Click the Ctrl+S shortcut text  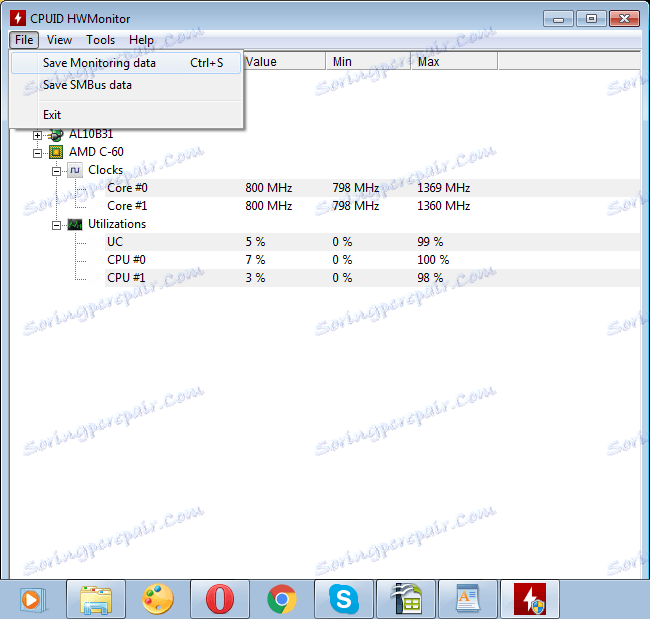point(206,63)
